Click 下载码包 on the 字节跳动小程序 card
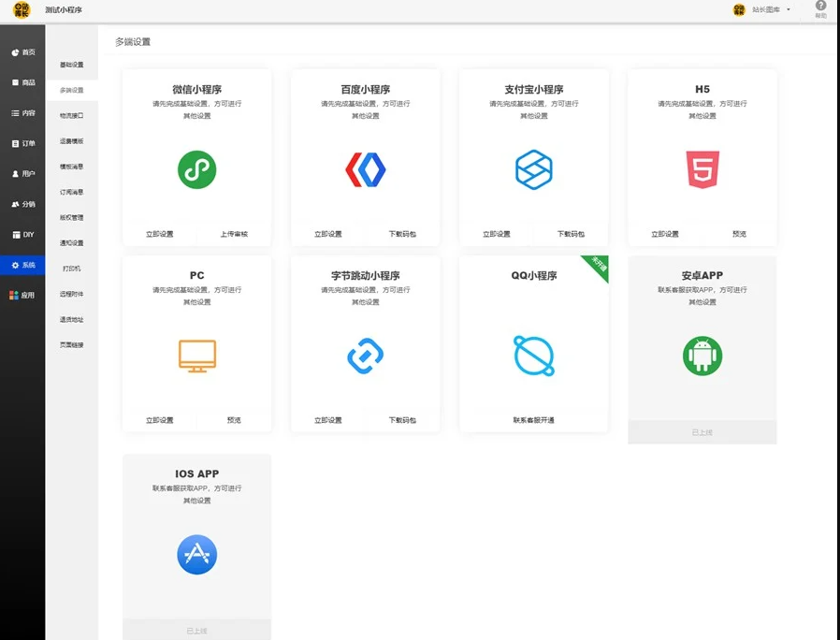The height and width of the screenshot is (640, 840). coord(402,420)
